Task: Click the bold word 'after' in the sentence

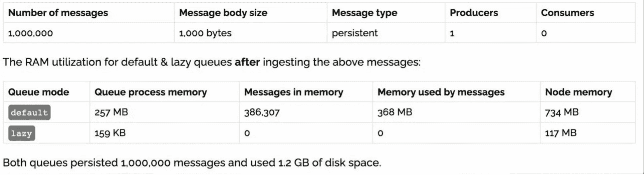Action: 247,62
